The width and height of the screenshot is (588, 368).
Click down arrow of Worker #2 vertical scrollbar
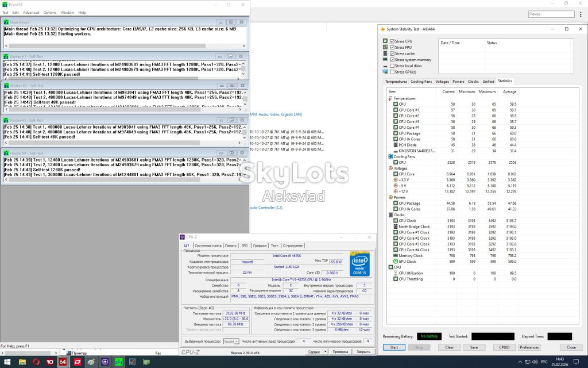245,104
